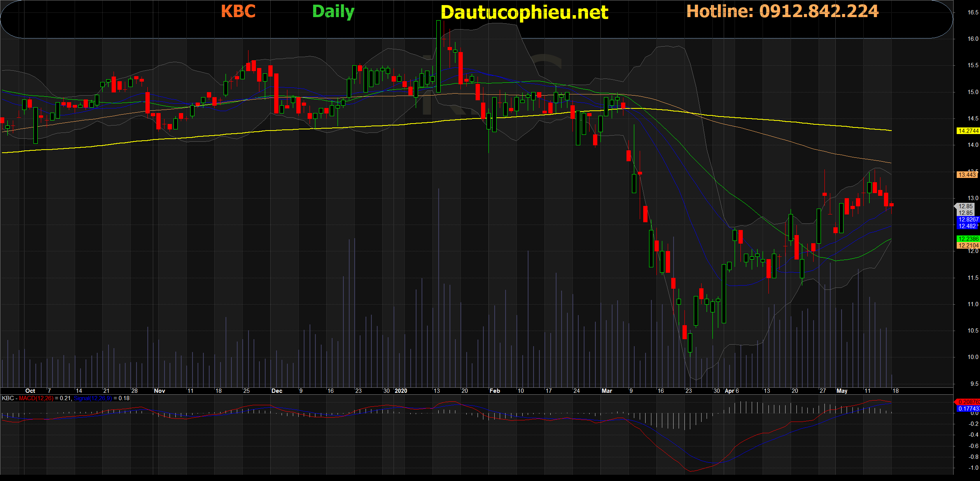
Task: Select the orange 13.443 price tag
Action: coord(967,175)
